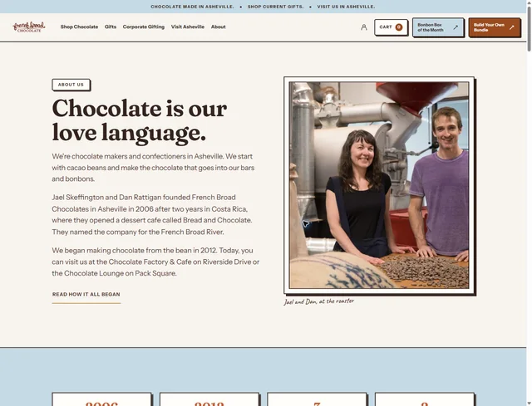Select Corporate Gifting in navigation

click(x=144, y=27)
